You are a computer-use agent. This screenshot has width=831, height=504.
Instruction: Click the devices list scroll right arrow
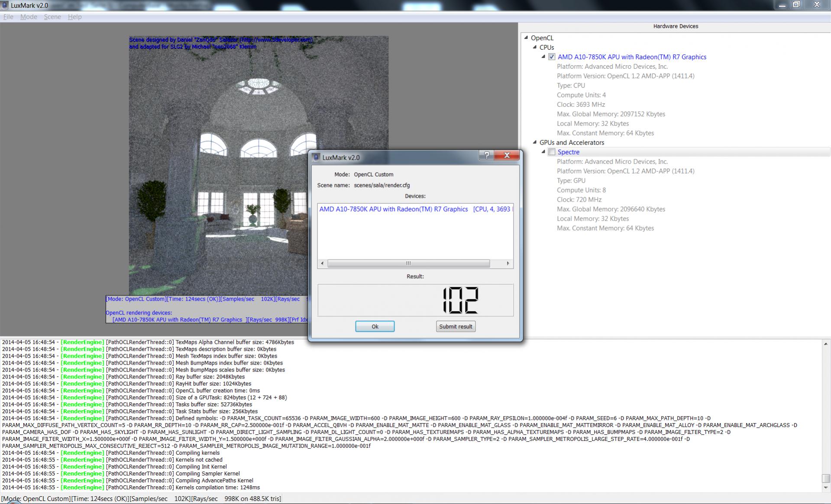coord(508,263)
